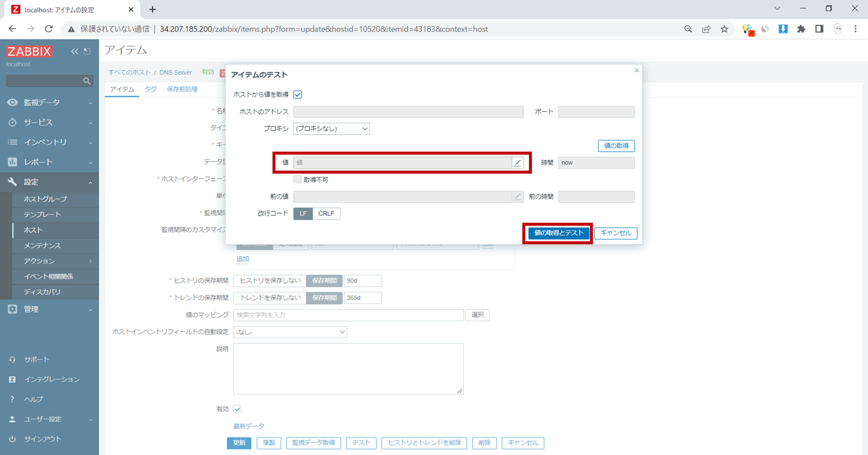
Task: Expand インベントリ menu chevron
Action: point(90,143)
